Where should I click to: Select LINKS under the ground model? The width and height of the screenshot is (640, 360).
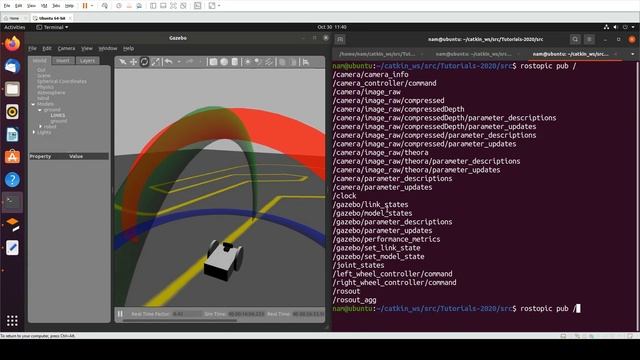[x=58, y=116]
